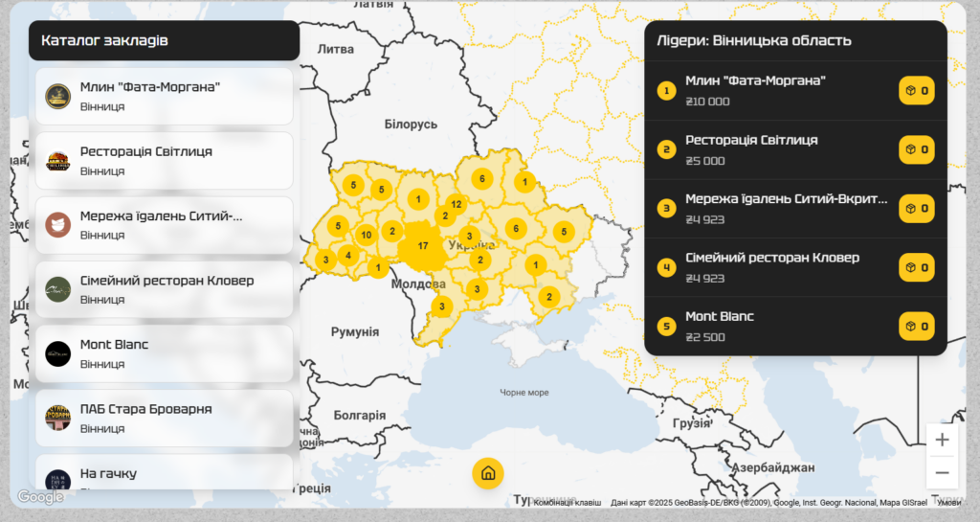Select Сімейний ресторан Кловер in leaders list
This screenshot has height=522, width=980.
[785, 267]
